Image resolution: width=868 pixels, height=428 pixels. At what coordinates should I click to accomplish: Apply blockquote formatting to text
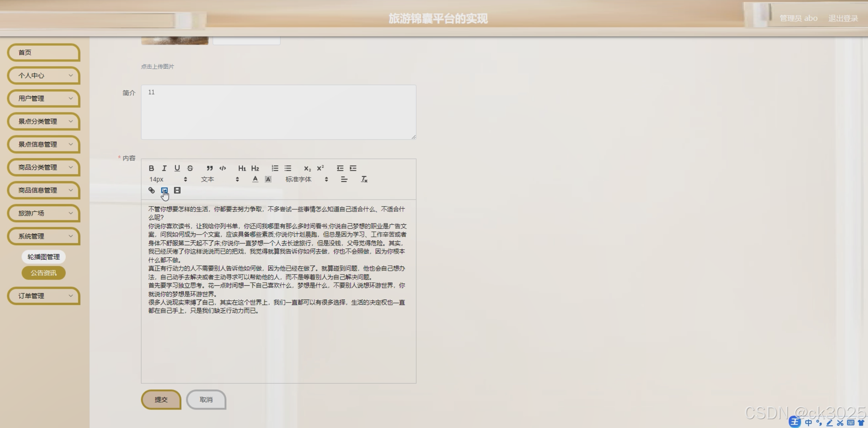coord(209,168)
